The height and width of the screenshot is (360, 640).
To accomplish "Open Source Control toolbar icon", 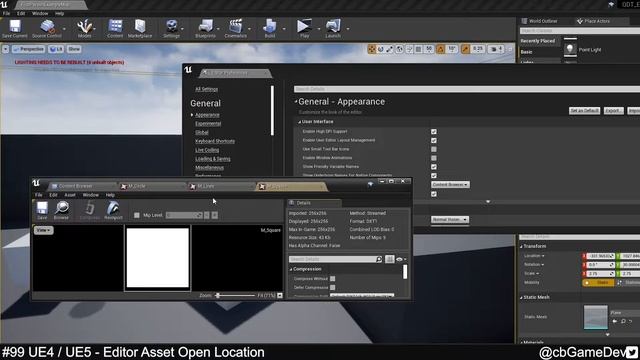I will [x=47, y=29].
